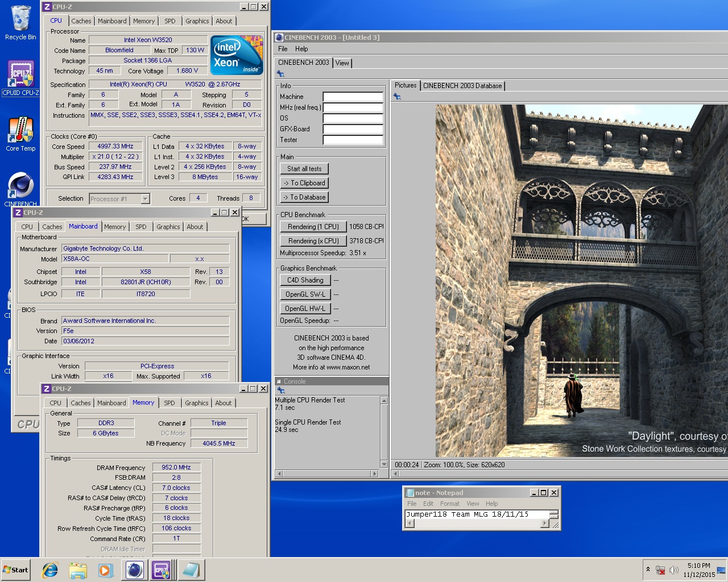Switch to CINEBENCH 2003 Database tab
728x582 pixels.
462,86
